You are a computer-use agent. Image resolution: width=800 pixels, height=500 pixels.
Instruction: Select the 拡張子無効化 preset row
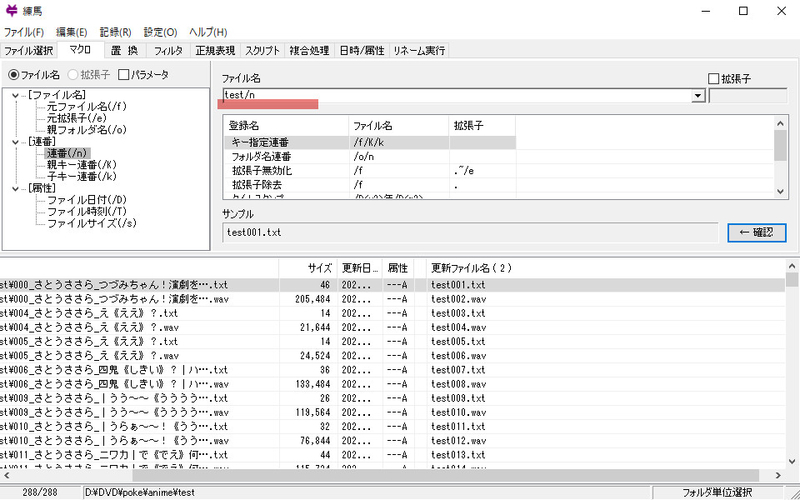[370, 171]
